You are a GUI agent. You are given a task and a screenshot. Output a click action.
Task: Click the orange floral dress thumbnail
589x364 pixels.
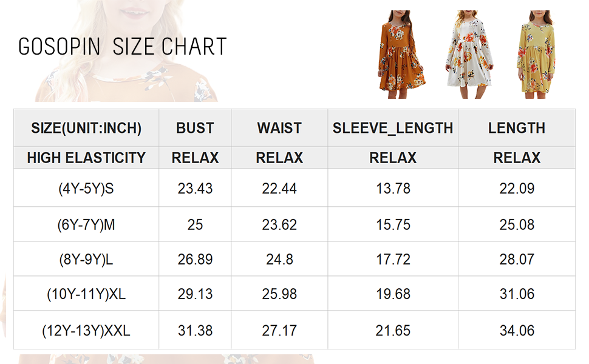tap(401, 55)
